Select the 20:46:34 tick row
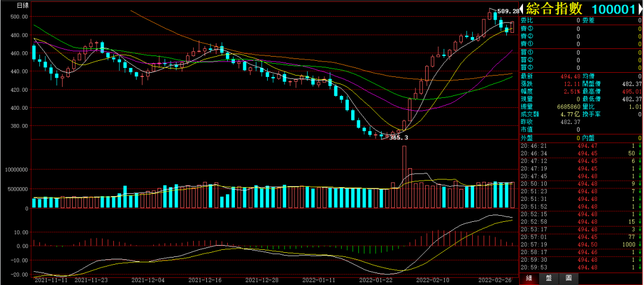The width and height of the screenshot is (644, 285). tap(581, 153)
